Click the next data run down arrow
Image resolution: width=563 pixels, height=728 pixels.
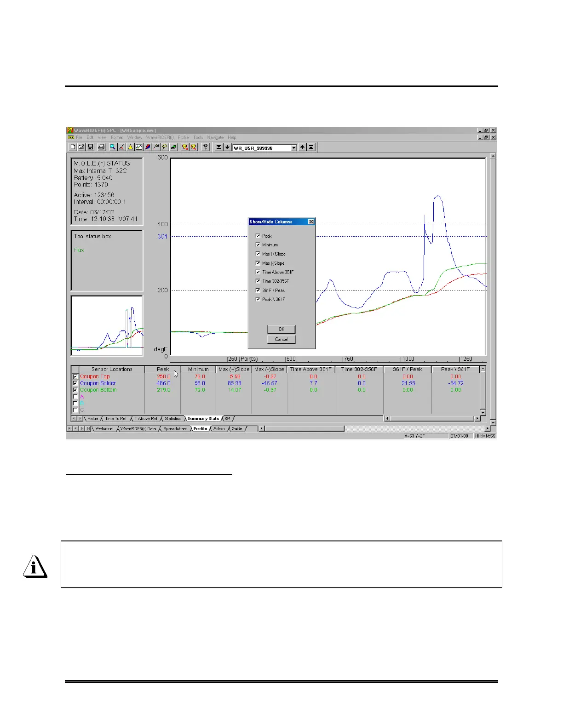click(x=227, y=147)
